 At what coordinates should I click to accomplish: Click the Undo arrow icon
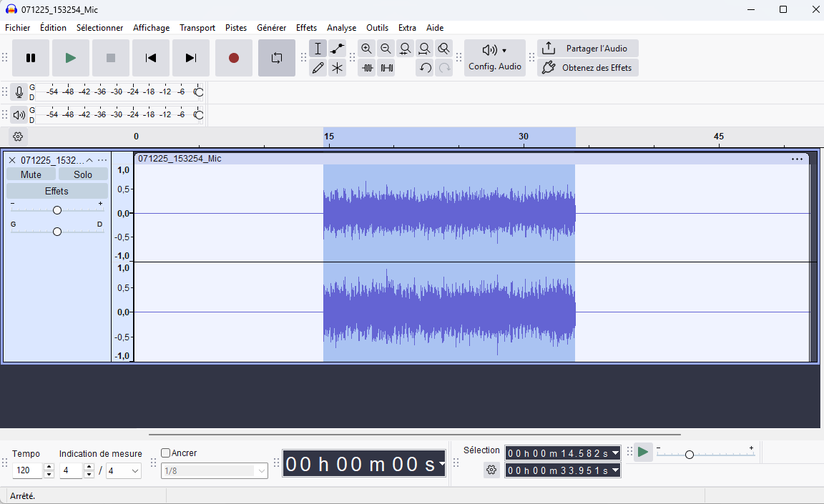(x=425, y=68)
